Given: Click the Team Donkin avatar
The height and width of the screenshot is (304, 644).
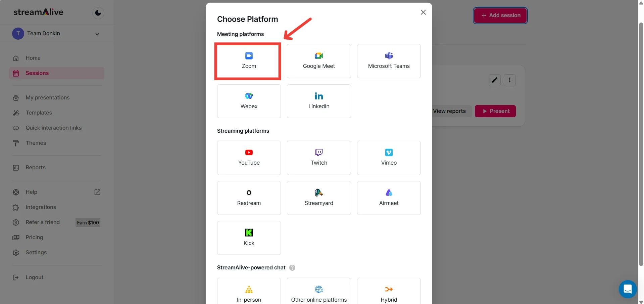Looking at the screenshot, I should coord(18,34).
